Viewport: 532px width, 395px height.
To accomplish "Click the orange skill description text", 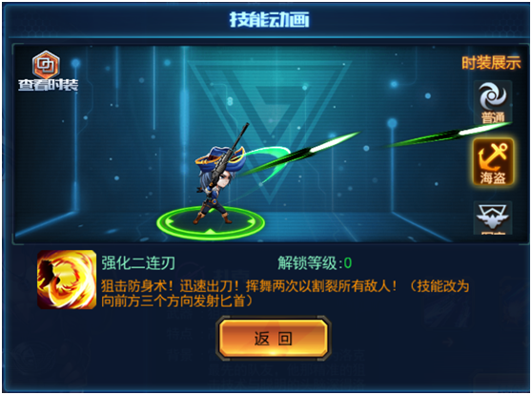I will coord(285,294).
